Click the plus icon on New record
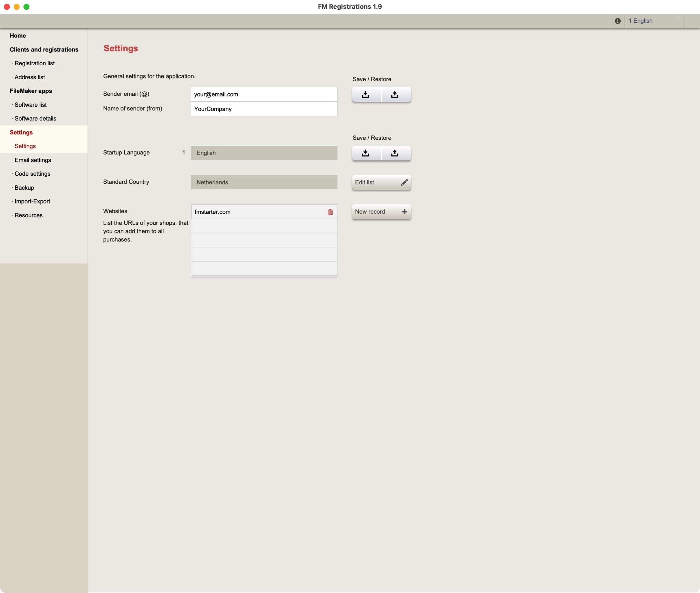The height and width of the screenshot is (593, 700). tap(404, 212)
